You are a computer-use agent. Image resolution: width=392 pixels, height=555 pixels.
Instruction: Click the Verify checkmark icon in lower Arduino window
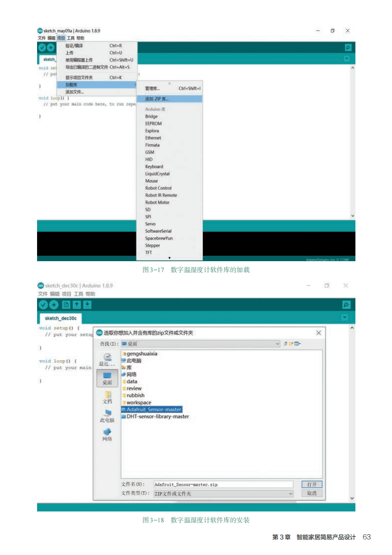(43, 305)
